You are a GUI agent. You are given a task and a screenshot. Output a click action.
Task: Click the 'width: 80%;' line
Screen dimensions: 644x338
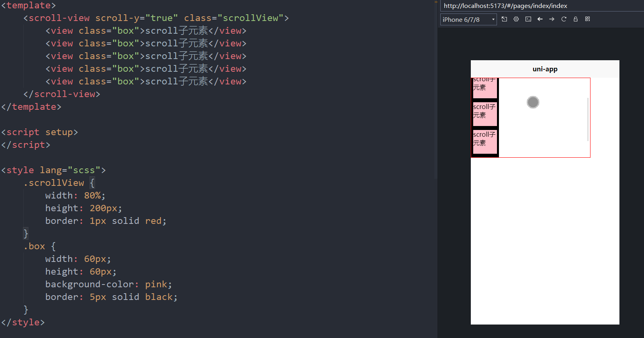point(75,196)
